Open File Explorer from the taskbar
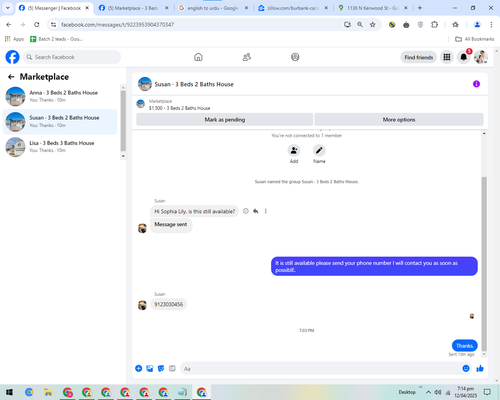This screenshot has height=400, width=500. tap(48, 392)
